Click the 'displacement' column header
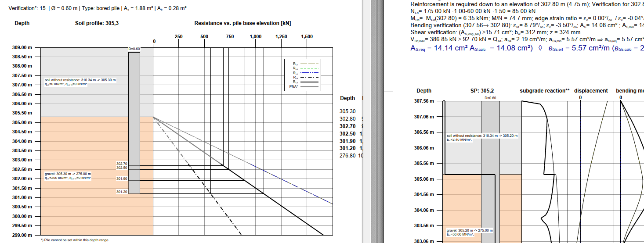 [x=590, y=91]
